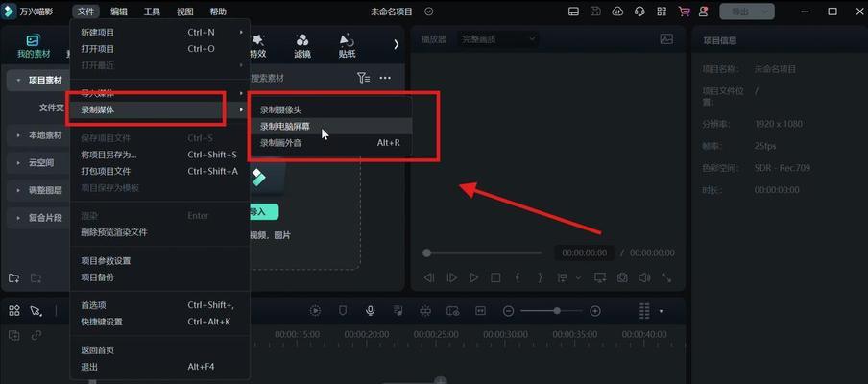The width and height of the screenshot is (868, 384).
Task: Show more tabs with right chevron arrow
Action: coord(397,44)
